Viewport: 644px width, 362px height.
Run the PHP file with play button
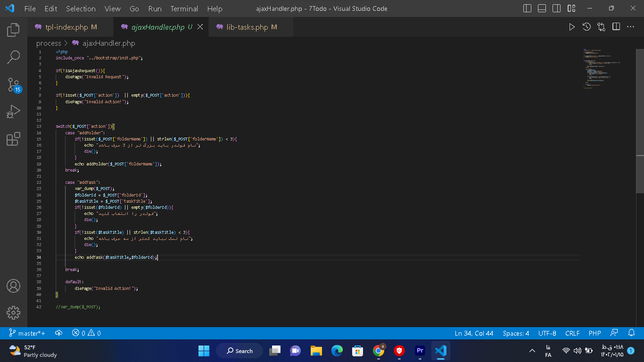(x=572, y=27)
